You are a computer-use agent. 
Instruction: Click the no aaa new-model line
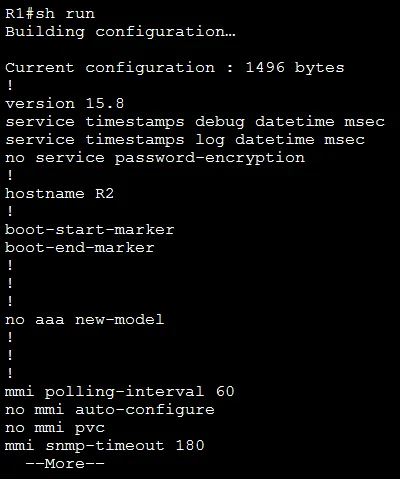[x=85, y=320]
